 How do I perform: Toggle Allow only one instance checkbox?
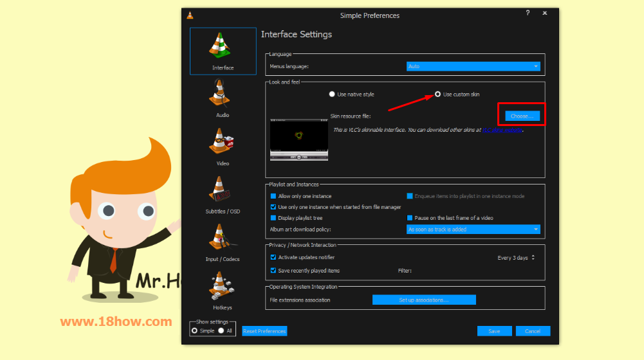273,196
